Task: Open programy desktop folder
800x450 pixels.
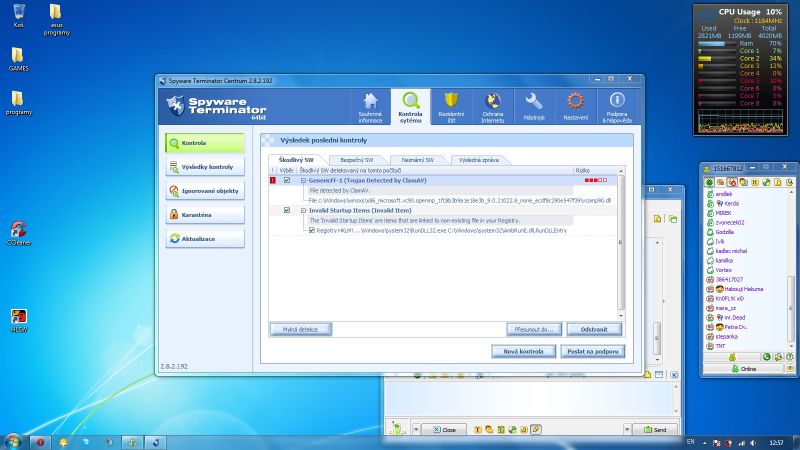Action: pyautogui.click(x=18, y=103)
